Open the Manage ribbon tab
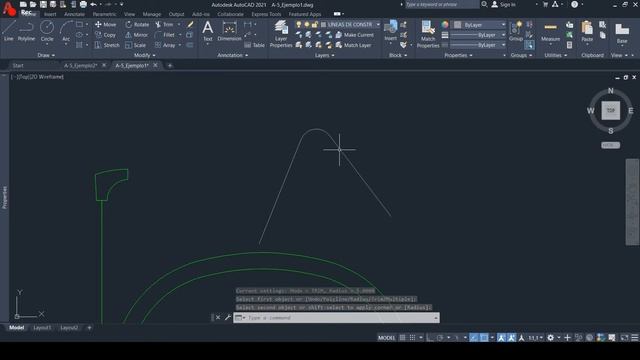 (x=151, y=14)
